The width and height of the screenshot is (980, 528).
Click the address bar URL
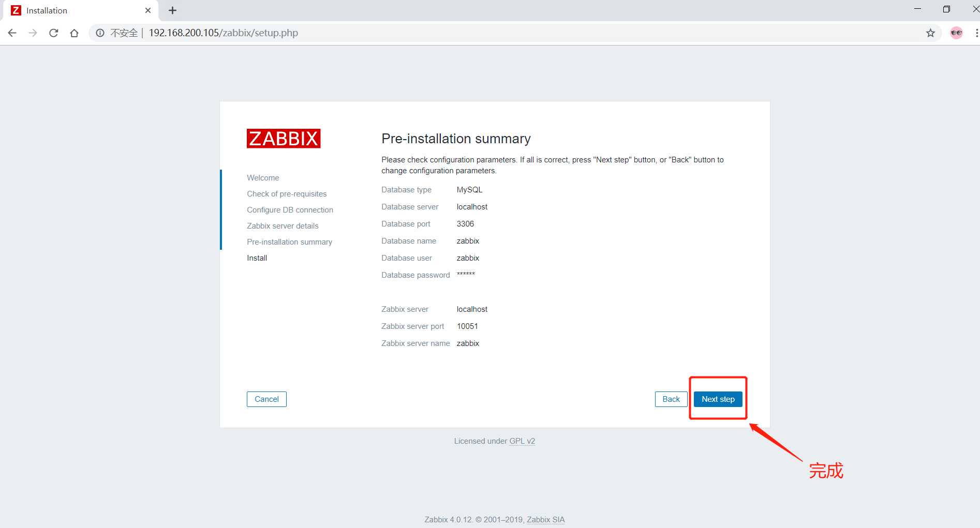click(x=224, y=33)
